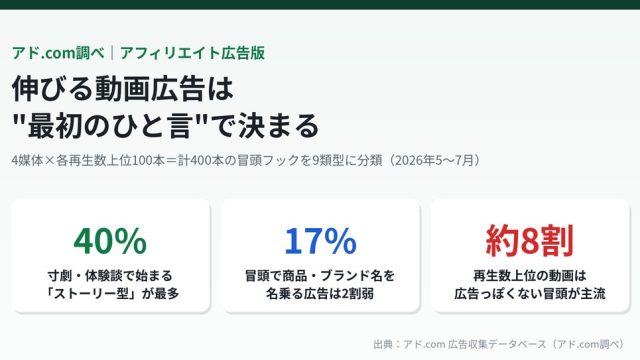Select the blue 17% figure

click(x=320, y=241)
